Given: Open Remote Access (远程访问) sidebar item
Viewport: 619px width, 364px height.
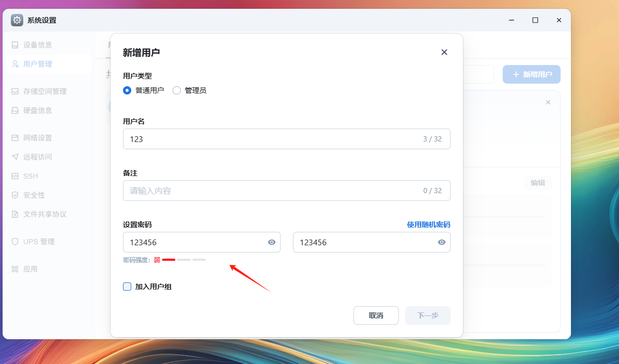Looking at the screenshot, I should click(49, 157).
